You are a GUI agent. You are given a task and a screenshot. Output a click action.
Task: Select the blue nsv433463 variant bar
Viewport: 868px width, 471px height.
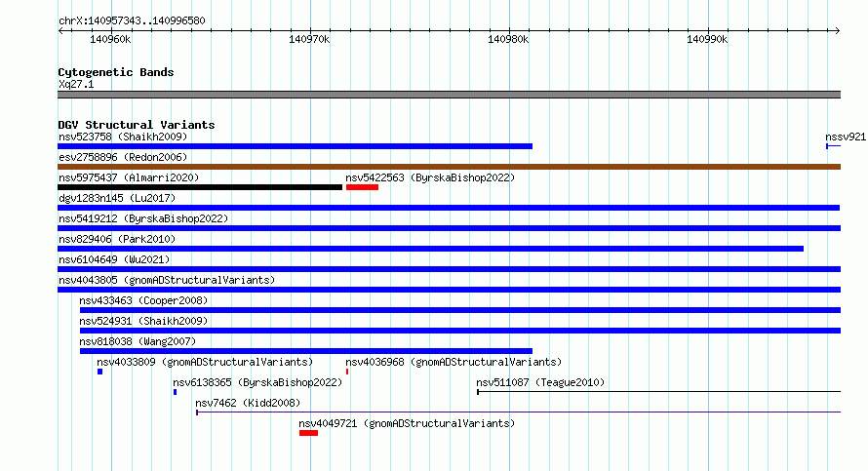click(x=460, y=310)
